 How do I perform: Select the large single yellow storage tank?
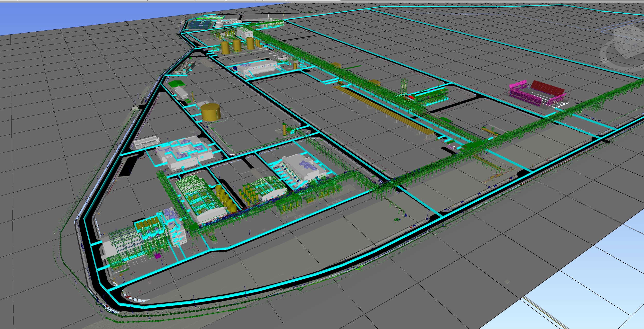pyautogui.click(x=211, y=112)
